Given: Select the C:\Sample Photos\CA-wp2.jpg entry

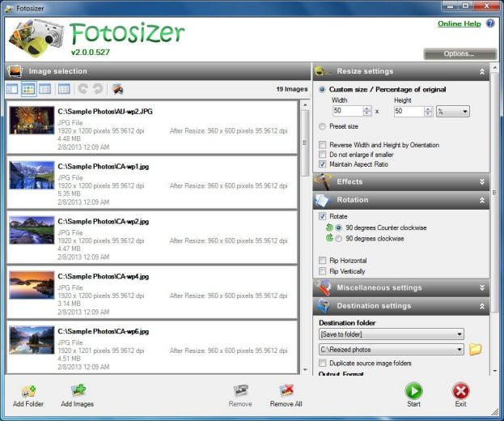Looking at the screenshot, I should pyautogui.click(x=152, y=238).
